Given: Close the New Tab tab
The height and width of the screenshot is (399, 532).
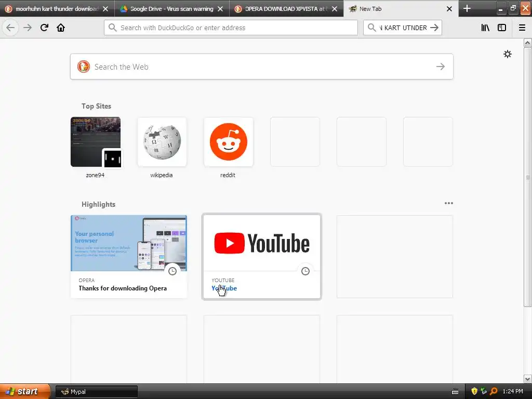Looking at the screenshot, I should coord(449,9).
